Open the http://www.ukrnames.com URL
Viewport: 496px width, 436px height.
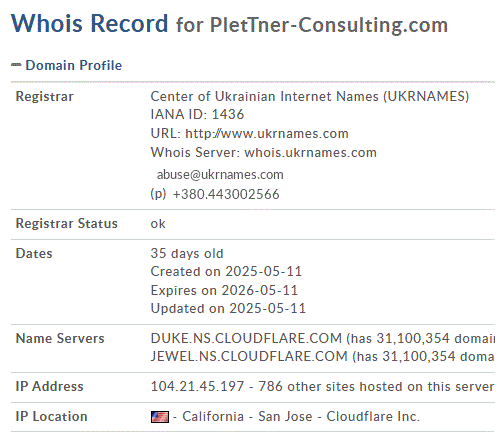[x=267, y=134]
